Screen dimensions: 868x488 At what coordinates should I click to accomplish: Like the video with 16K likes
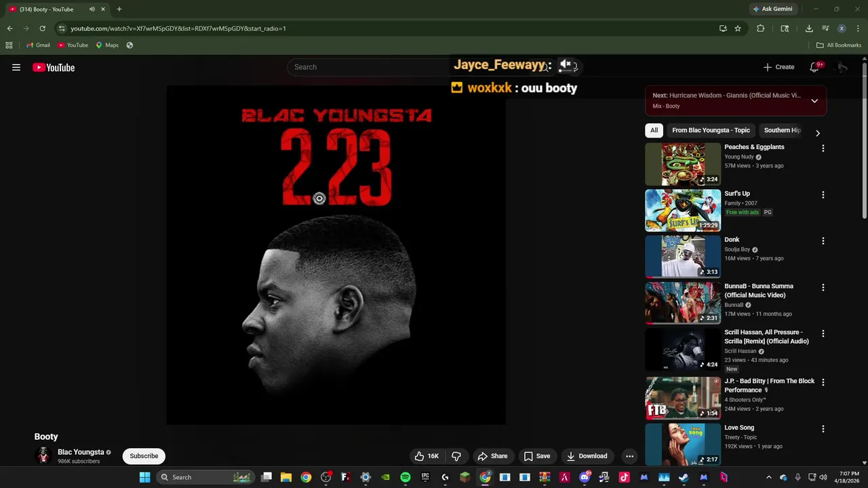click(427, 456)
